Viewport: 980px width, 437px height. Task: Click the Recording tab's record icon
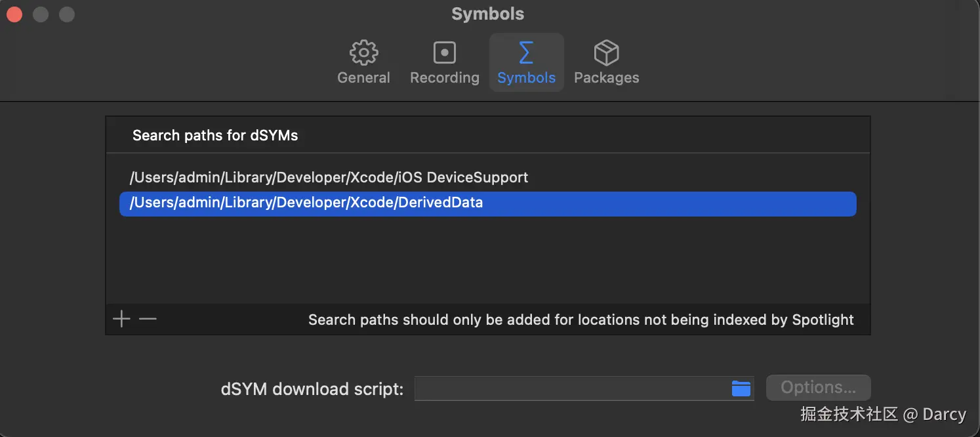click(444, 52)
